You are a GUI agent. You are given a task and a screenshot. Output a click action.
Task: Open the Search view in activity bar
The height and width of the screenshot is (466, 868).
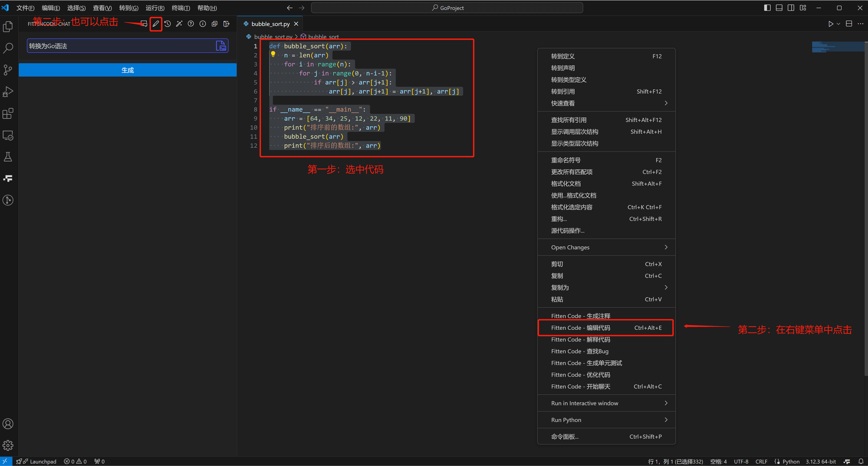tap(8, 48)
